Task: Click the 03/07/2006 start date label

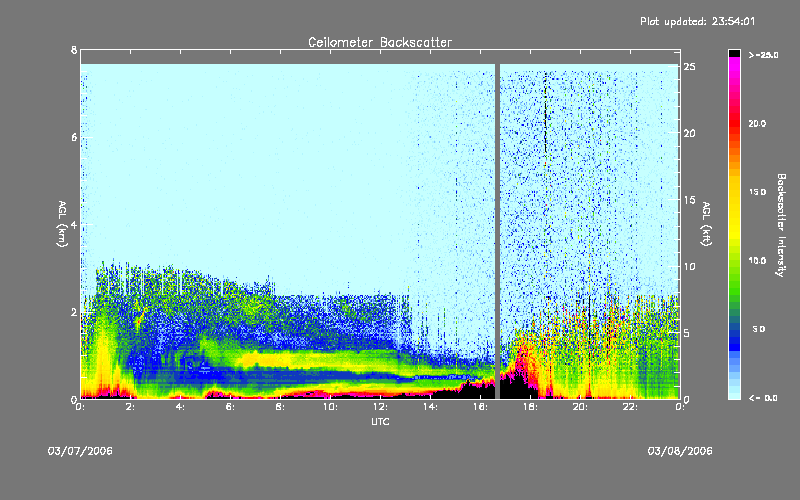Action: 80,451
